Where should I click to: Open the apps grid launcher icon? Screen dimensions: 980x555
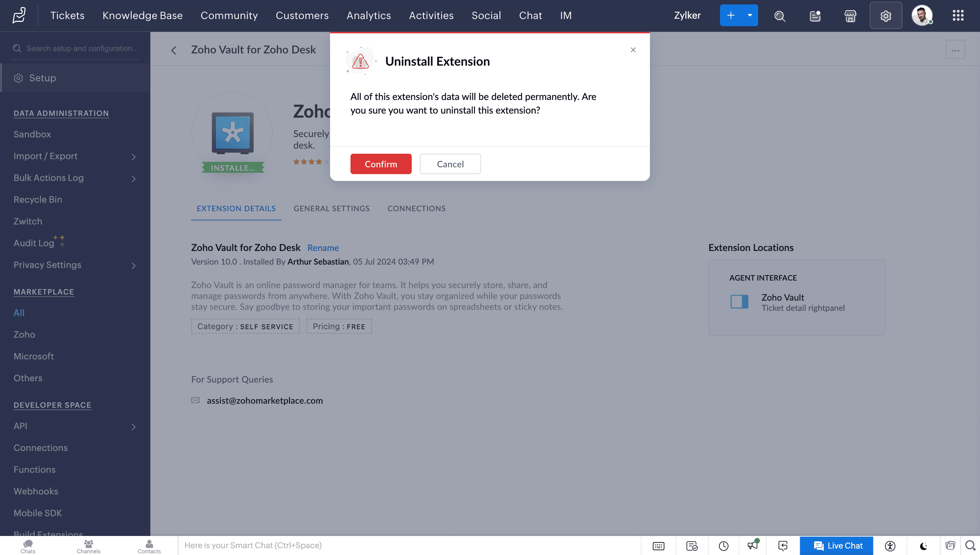pyautogui.click(x=958, y=16)
